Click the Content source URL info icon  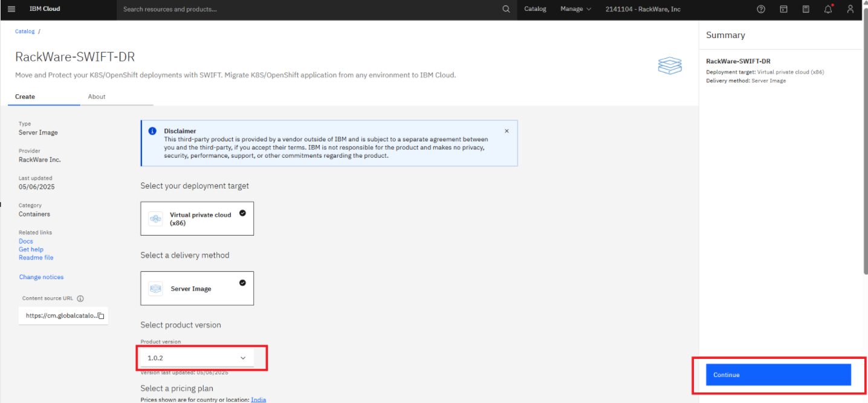pyautogui.click(x=80, y=298)
